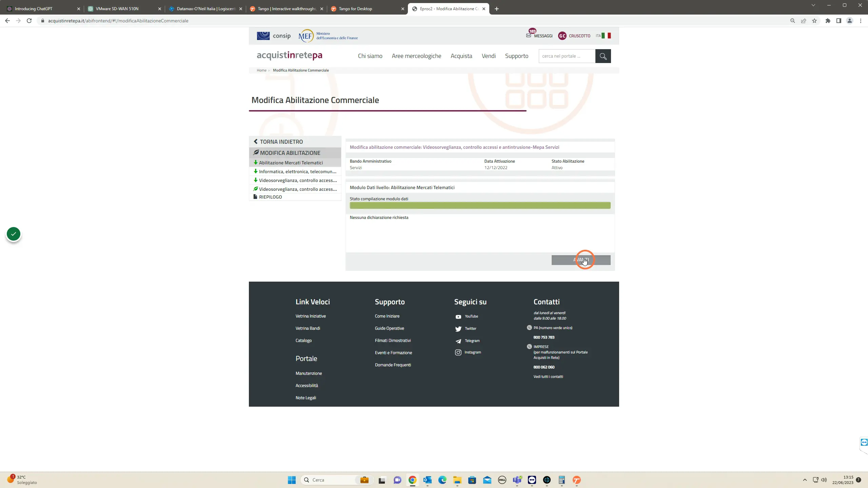Open Vendi menu
Image resolution: width=868 pixels, height=488 pixels.
pyautogui.click(x=489, y=56)
